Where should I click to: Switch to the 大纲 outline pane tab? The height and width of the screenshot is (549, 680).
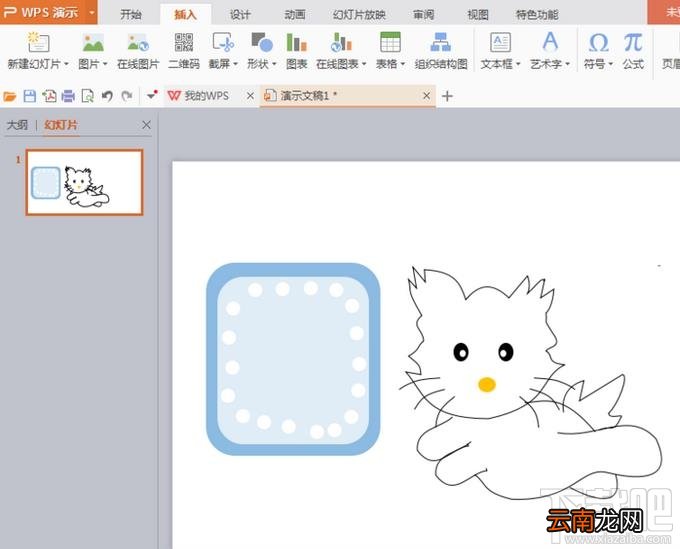coord(17,125)
